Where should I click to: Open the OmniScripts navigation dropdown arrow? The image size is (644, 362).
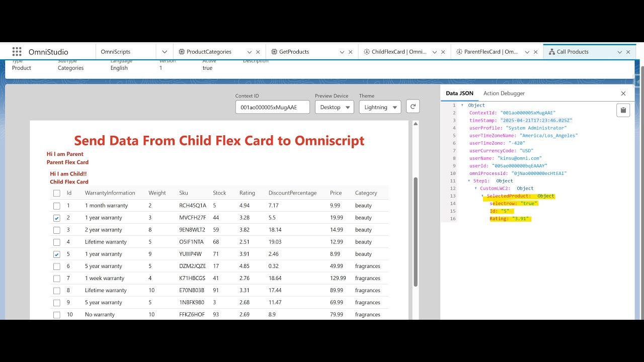pos(165,52)
